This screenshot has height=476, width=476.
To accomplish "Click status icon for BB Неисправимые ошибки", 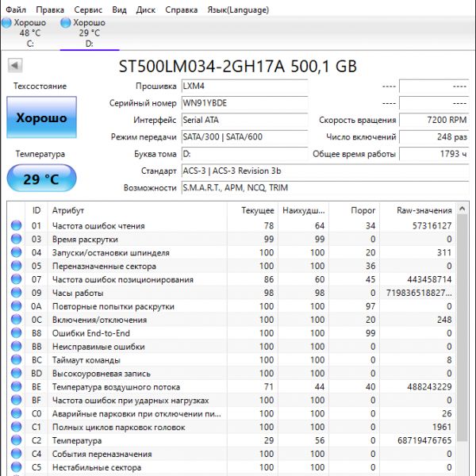I will 17,347.
